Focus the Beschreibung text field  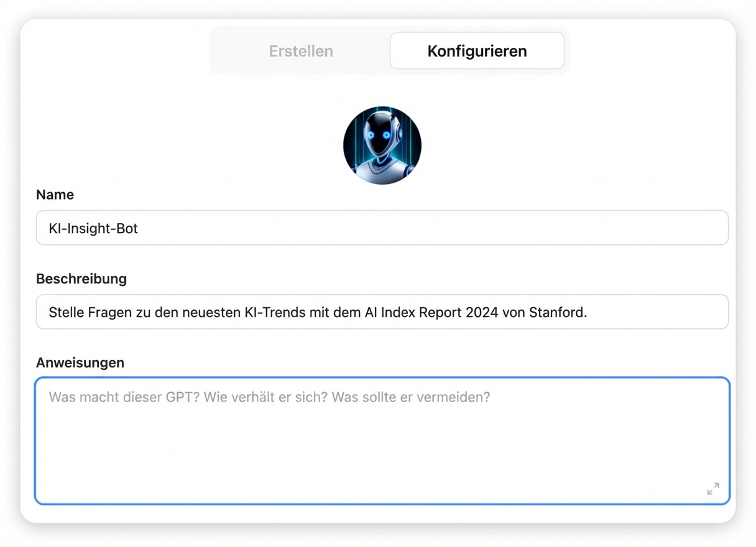[382, 312]
